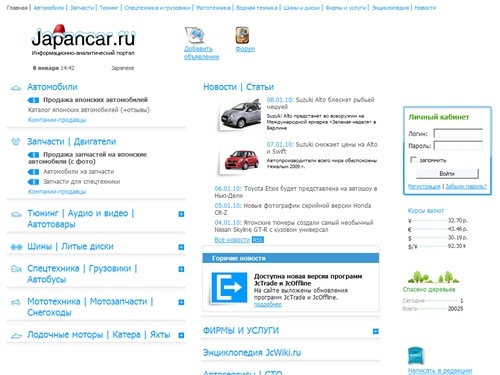Click the Add advertisement icon
Screen dimensions: 500x375
195,35
